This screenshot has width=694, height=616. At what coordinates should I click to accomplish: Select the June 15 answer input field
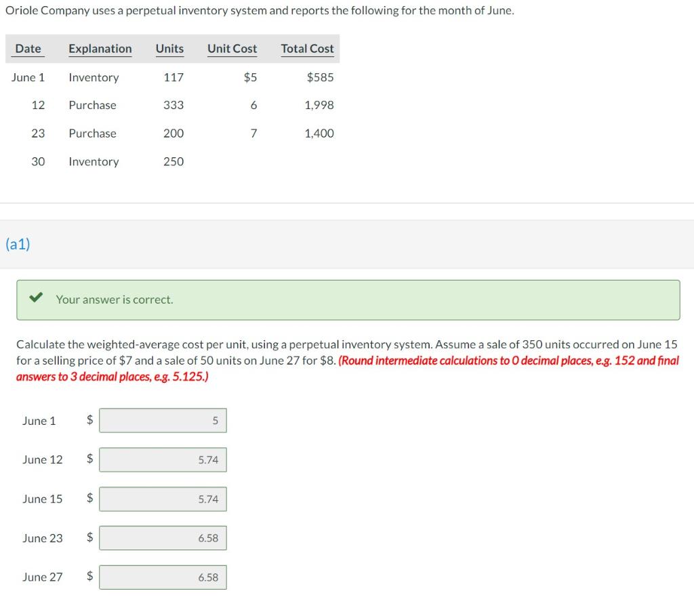(163, 499)
